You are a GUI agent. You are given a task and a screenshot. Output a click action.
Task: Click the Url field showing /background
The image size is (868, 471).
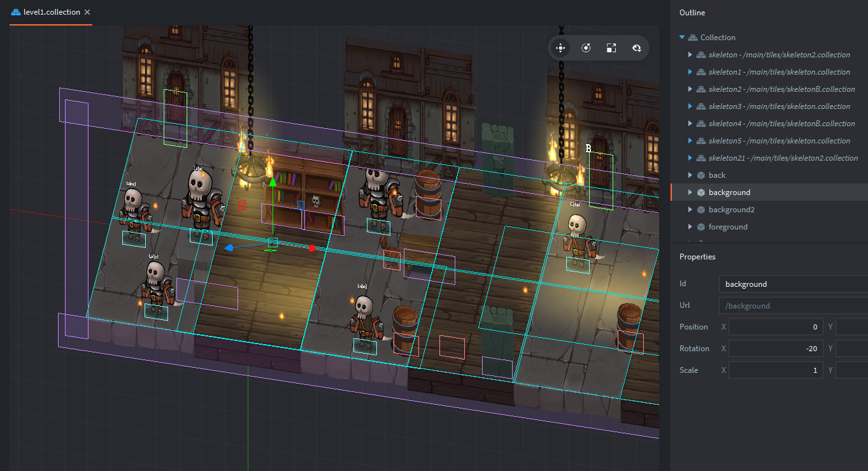pyautogui.click(x=793, y=306)
